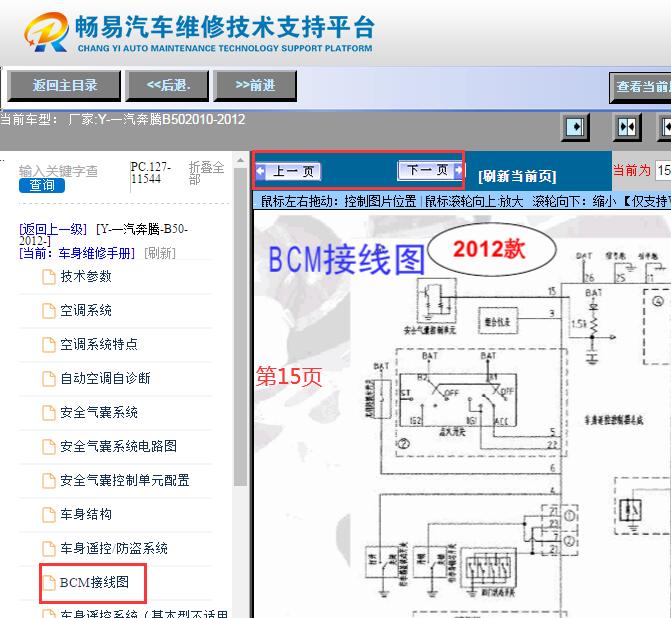Screen dimensions: 671x618
Task: Click the 当前：车身维修手册 link
Action: (77, 253)
